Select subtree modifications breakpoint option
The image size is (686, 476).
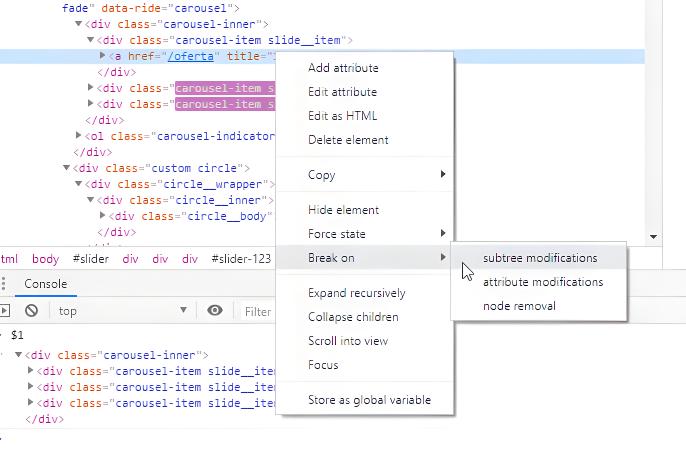click(539, 258)
